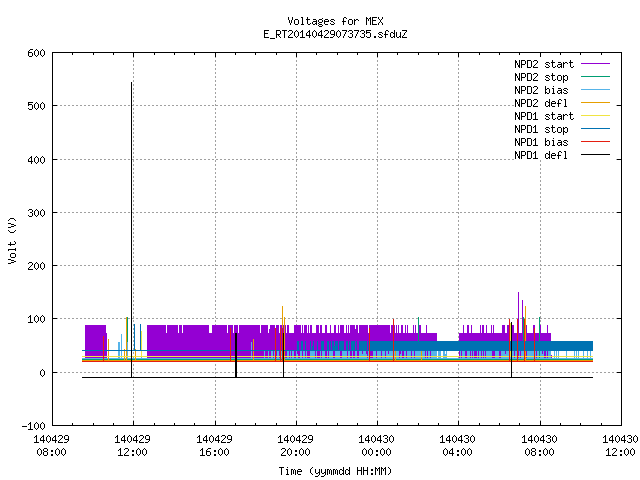
Task: Click the NPD2 defl orange legend line
Action: [x=595, y=103]
